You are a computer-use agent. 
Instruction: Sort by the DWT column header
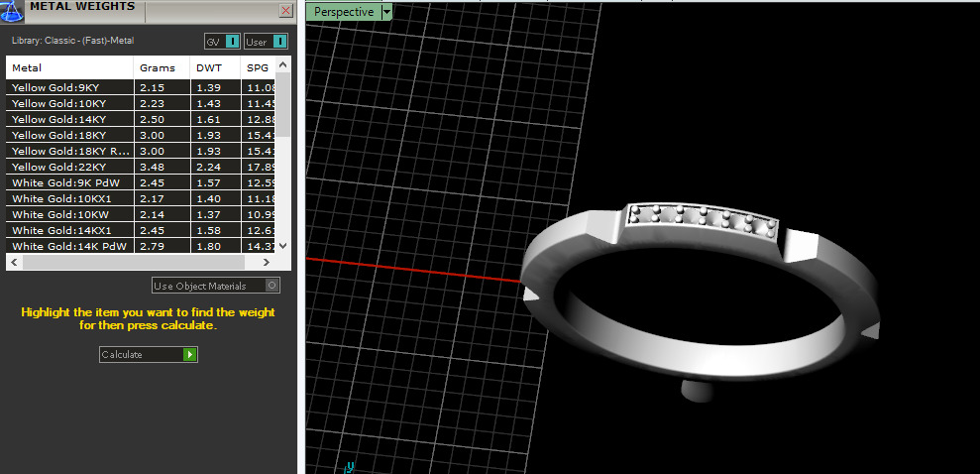(x=215, y=67)
